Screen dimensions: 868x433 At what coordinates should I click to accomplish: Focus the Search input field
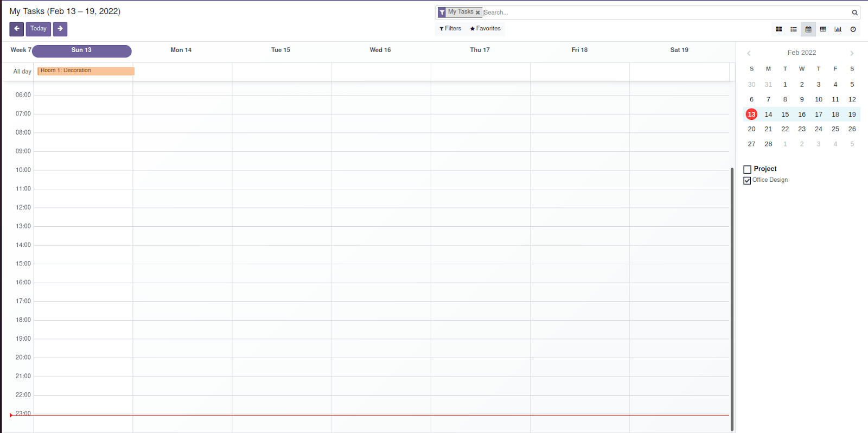pos(666,12)
